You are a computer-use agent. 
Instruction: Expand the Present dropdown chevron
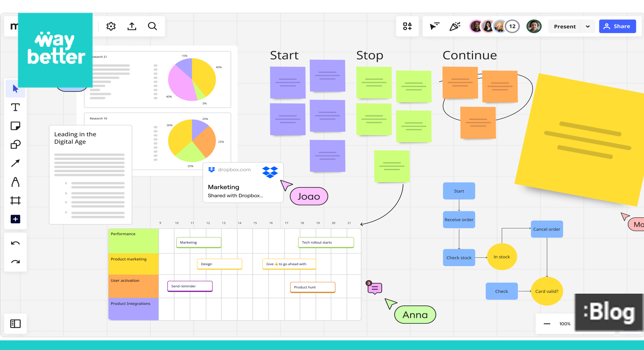tap(587, 26)
